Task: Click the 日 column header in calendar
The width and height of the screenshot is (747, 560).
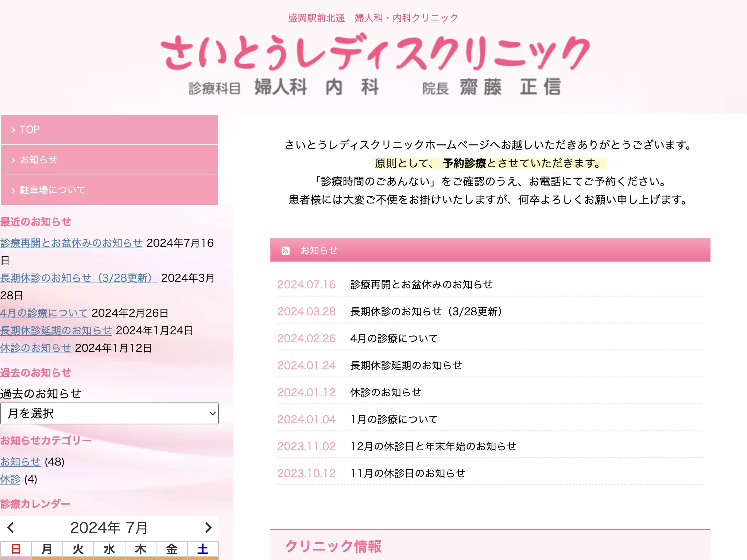Action: [16, 549]
